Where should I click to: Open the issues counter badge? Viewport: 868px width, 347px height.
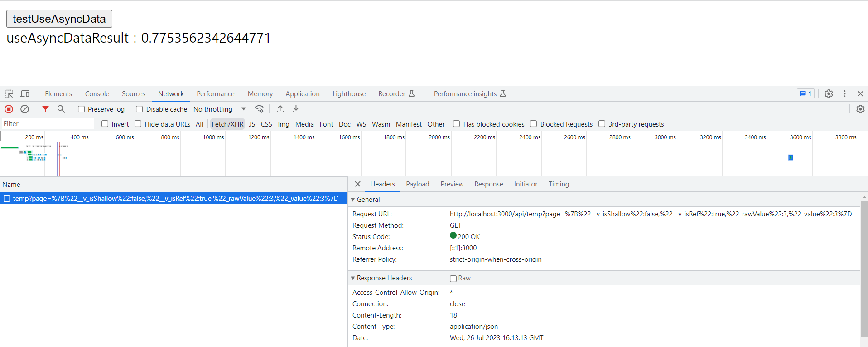(x=805, y=94)
